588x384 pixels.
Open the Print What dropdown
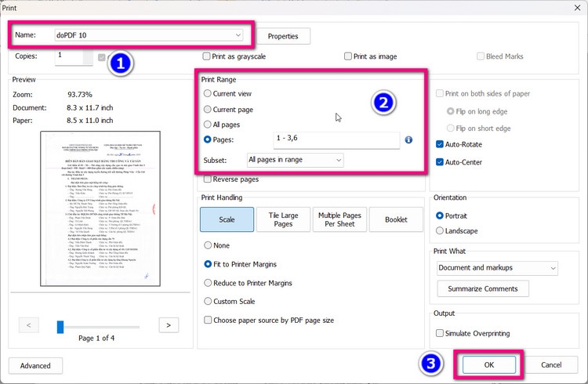point(497,268)
